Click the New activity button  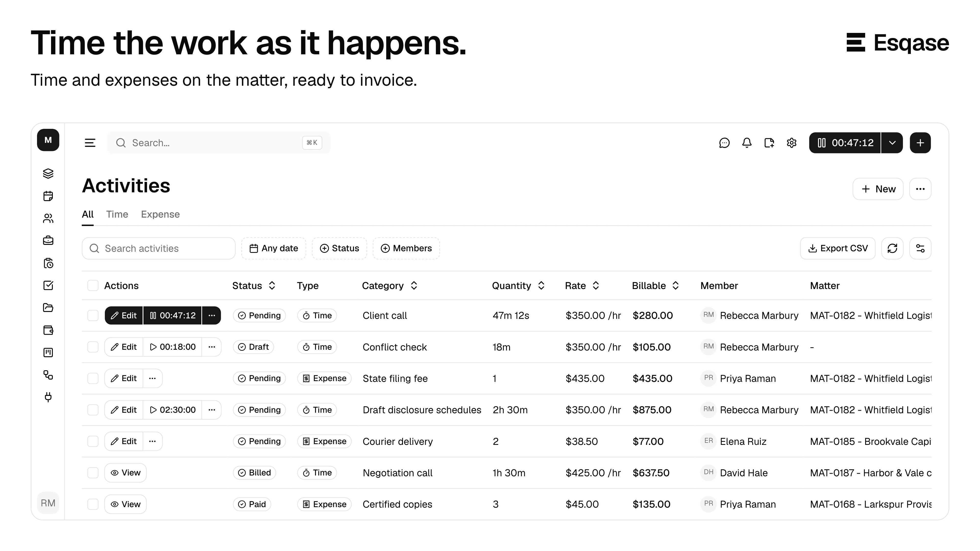[x=878, y=189]
